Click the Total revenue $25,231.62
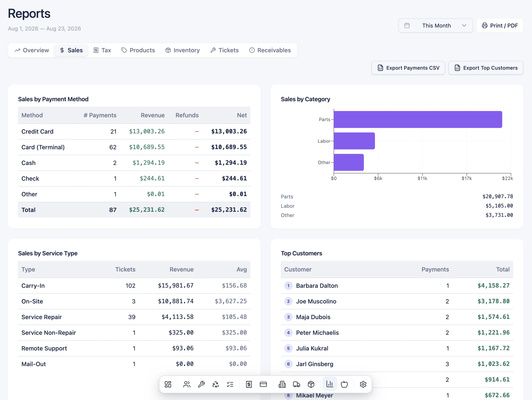 point(147,210)
